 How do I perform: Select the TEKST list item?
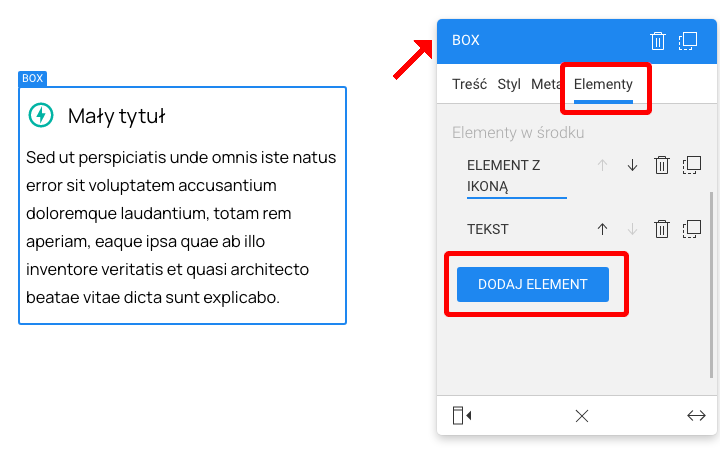coord(488,229)
